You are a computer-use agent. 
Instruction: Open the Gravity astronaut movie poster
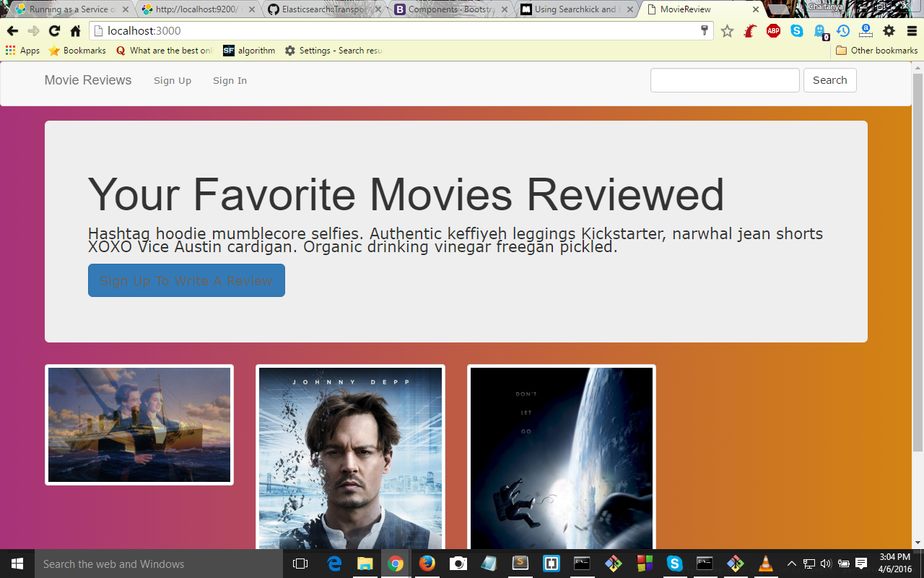(562, 457)
